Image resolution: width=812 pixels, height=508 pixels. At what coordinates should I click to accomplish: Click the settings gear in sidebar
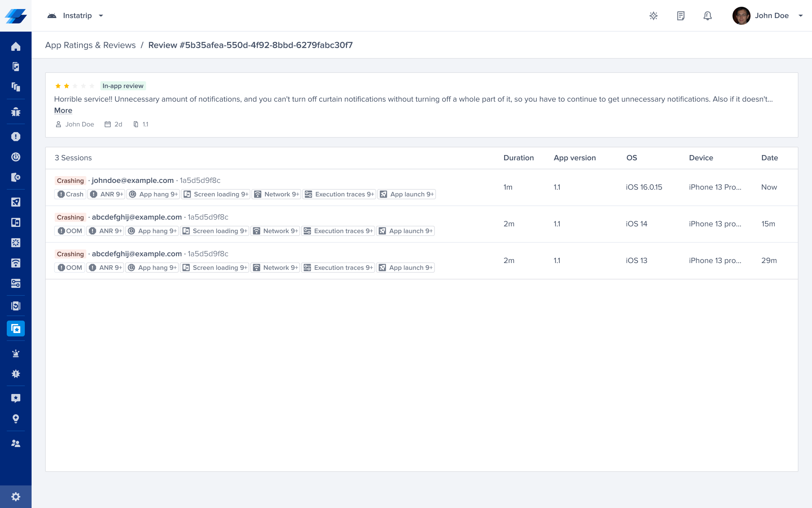(16, 497)
